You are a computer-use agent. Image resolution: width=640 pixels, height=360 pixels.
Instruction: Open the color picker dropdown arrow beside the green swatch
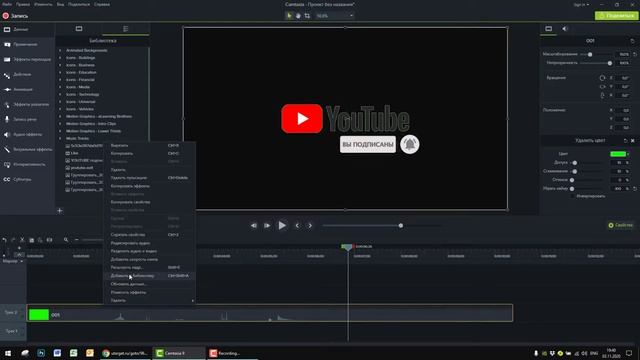628,154
